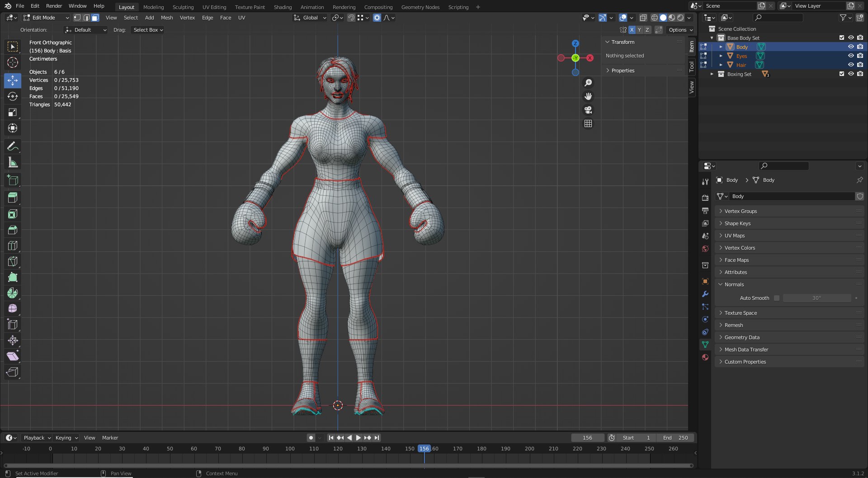Enable face select mode
The height and width of the screenshot is (478, 868).
pyautogui.click(x=95, y=18)
